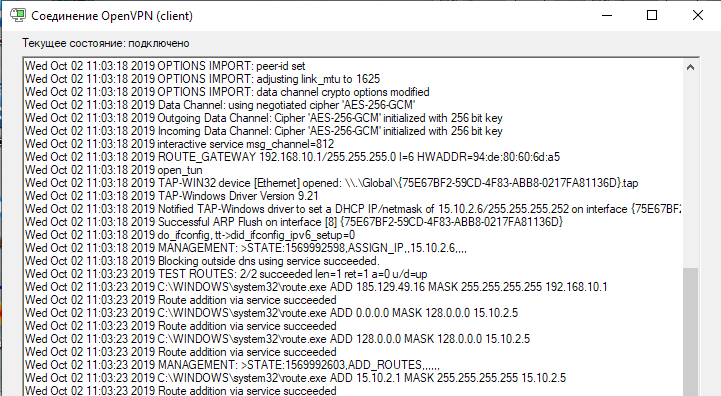Click the 'OPTIONS IMPORT: peer-id set' log line
This screenshot has height=396, width=721.
165,66
